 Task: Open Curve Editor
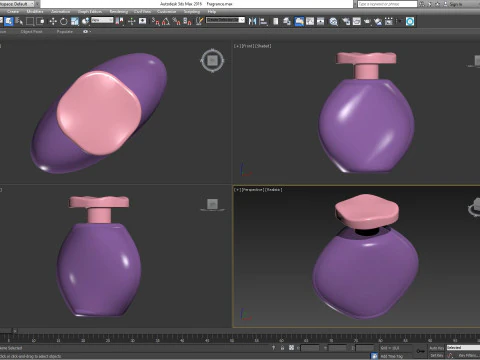click(310, 21)
